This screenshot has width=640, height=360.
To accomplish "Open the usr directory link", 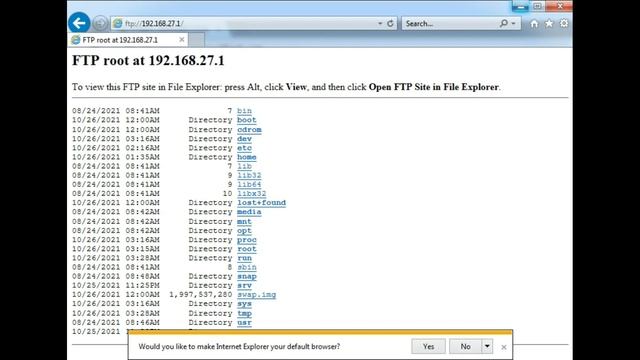I will pyautogui.click(x=244, y=322).
